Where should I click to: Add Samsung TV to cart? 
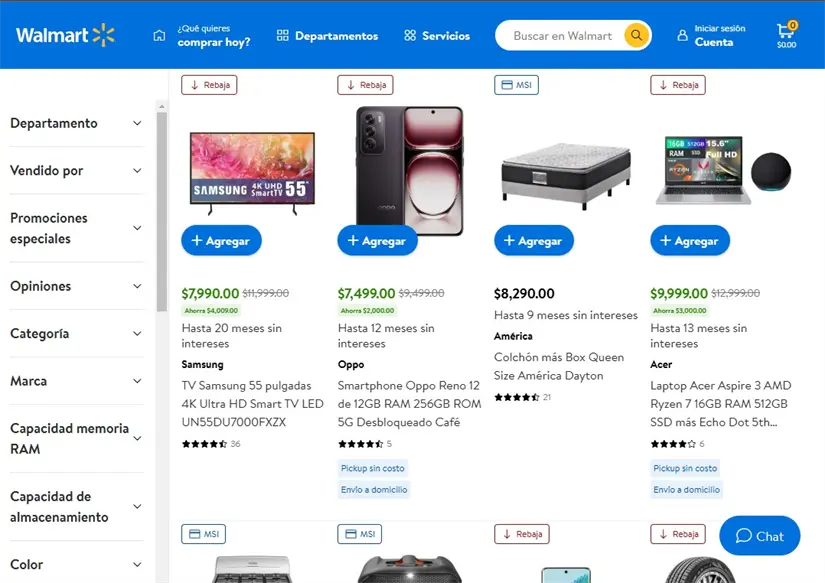(x=222, y=241)
